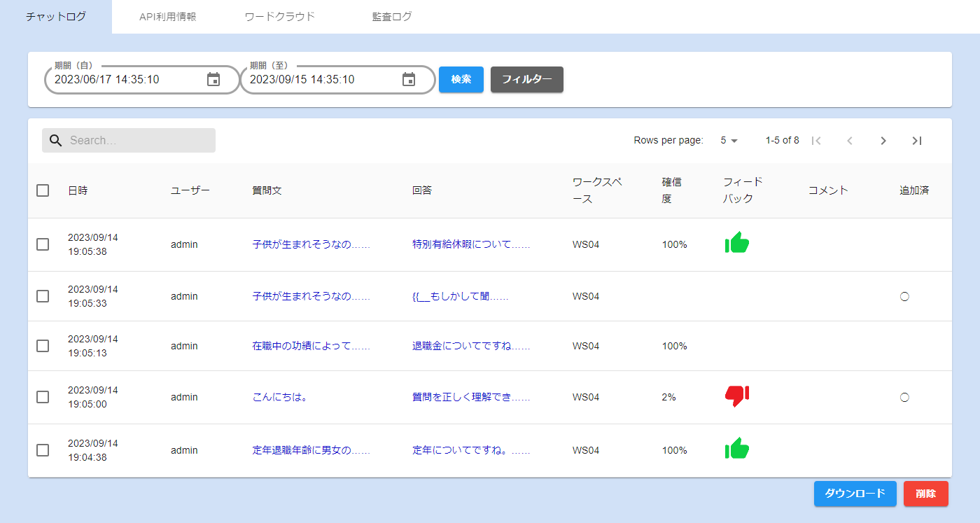
Task: Select the こんにちは。 row checkbox
Action: click(43, 397)
